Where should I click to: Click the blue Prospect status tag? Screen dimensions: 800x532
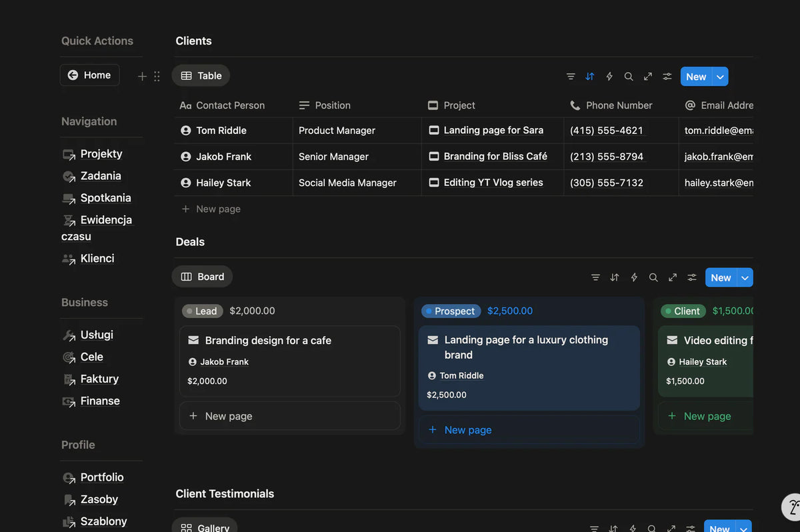450,311
